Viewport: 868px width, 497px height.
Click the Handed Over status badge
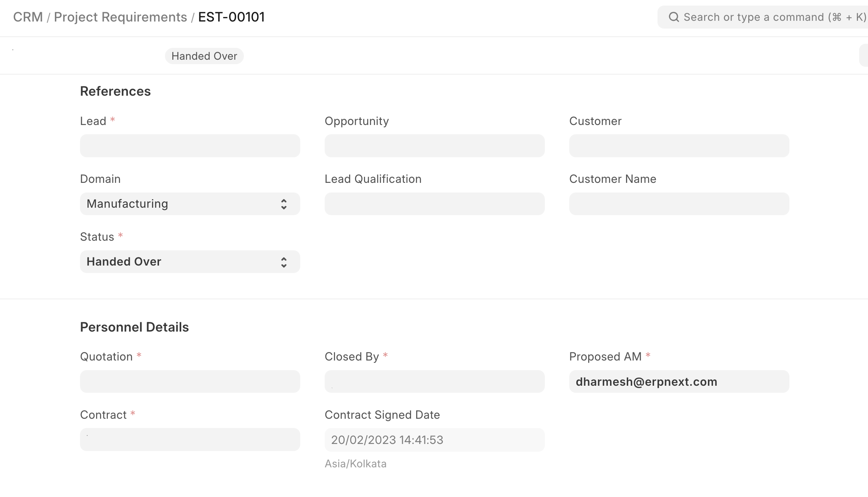coord(204,56)
